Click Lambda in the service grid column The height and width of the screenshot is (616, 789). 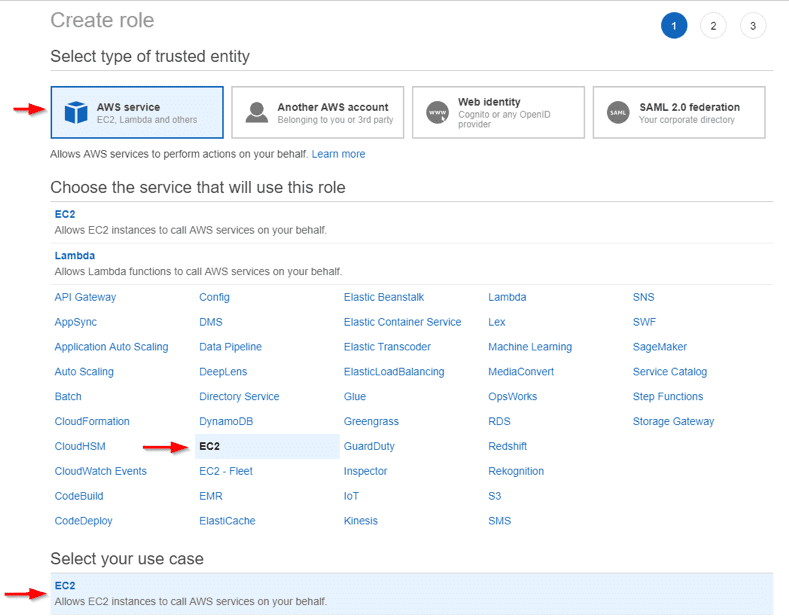coord(507,297)
